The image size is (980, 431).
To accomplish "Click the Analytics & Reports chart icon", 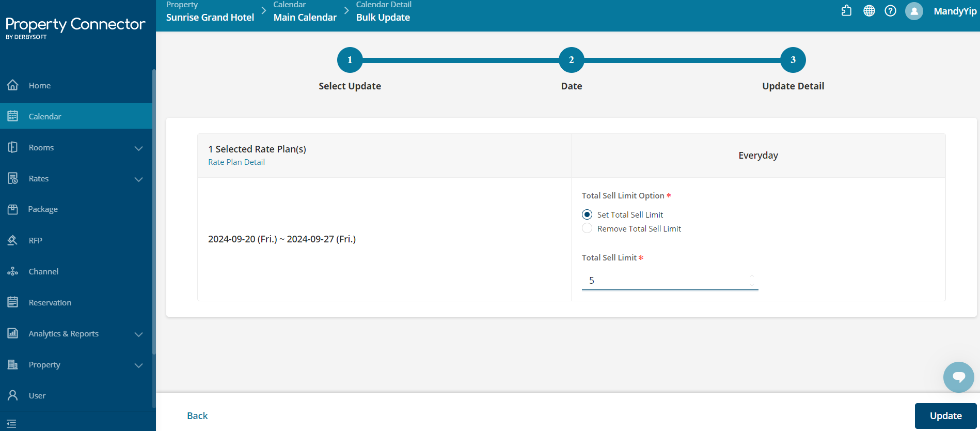I will [x=13, y=333].
